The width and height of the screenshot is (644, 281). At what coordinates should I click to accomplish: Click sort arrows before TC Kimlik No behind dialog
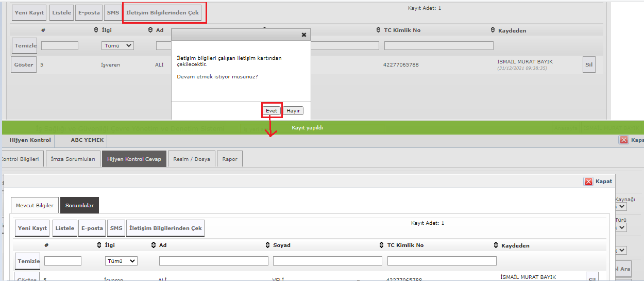[379, 30]
